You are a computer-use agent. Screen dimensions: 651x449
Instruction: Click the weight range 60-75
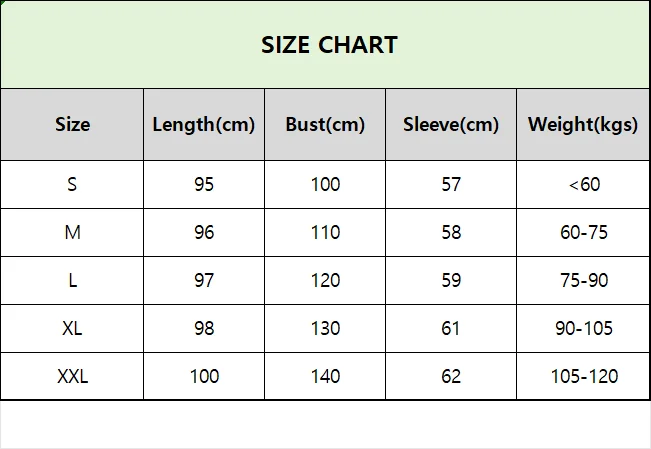[583, 232]
